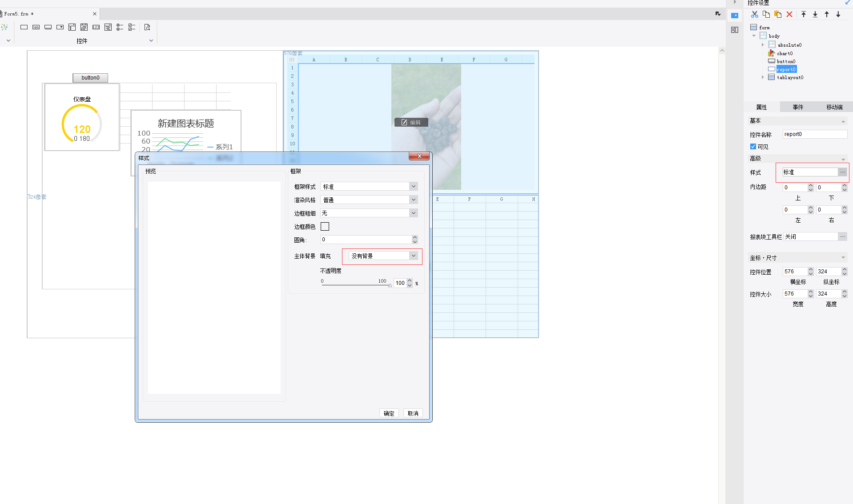Cancel the style dialog with 取消
This screenshot has width=853, height=504.
pos(413,413)
